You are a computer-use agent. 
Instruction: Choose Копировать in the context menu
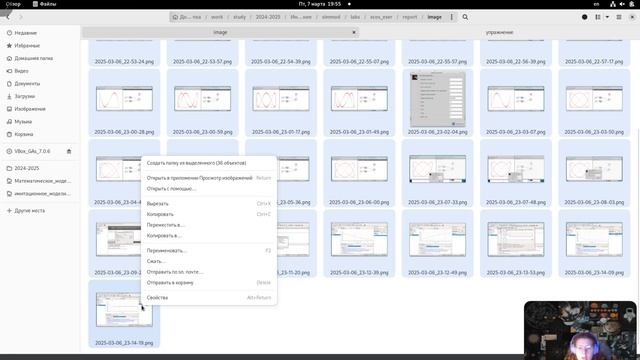(209, 214)
